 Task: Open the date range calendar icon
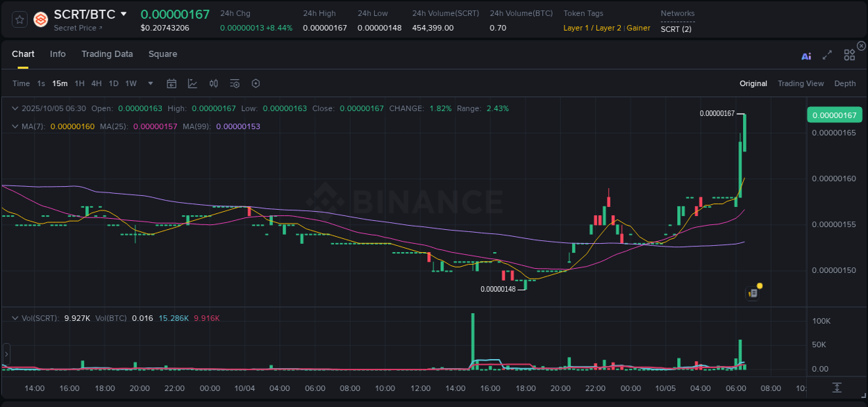172,83
